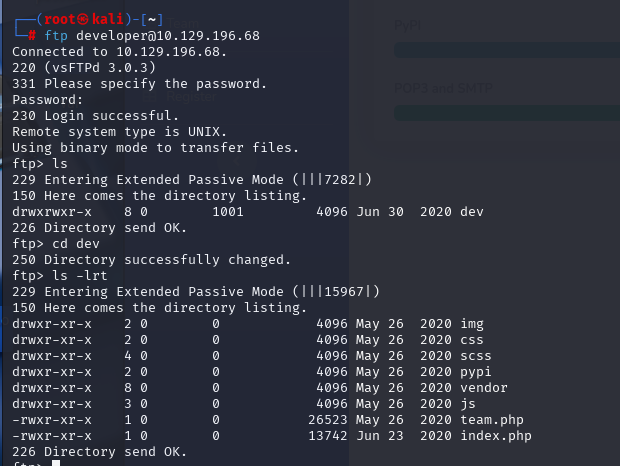The width and height of the screenshot is (620, 466).
Task: Click the blinking cursor block at ftp prompt
Action: click(x=56, y=463)
